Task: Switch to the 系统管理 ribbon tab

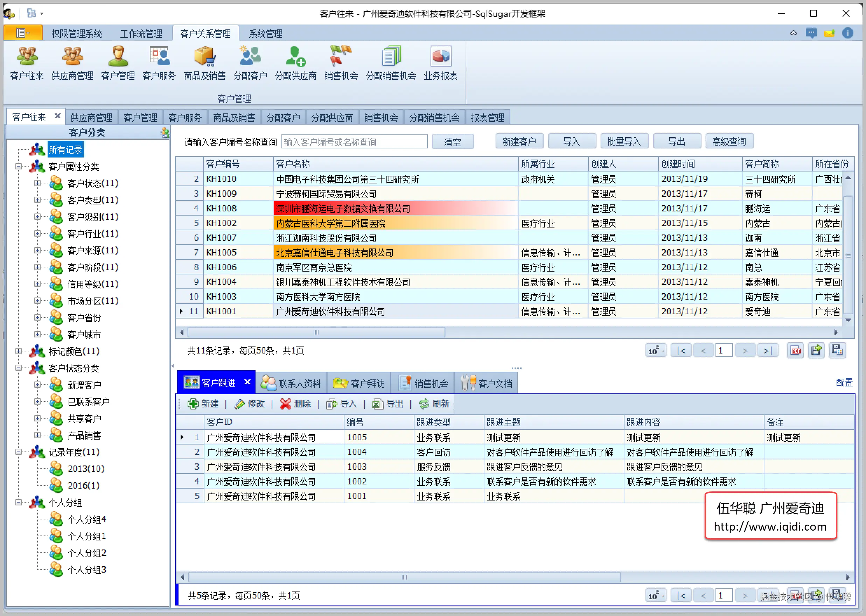Action: [x=266, y=34]
